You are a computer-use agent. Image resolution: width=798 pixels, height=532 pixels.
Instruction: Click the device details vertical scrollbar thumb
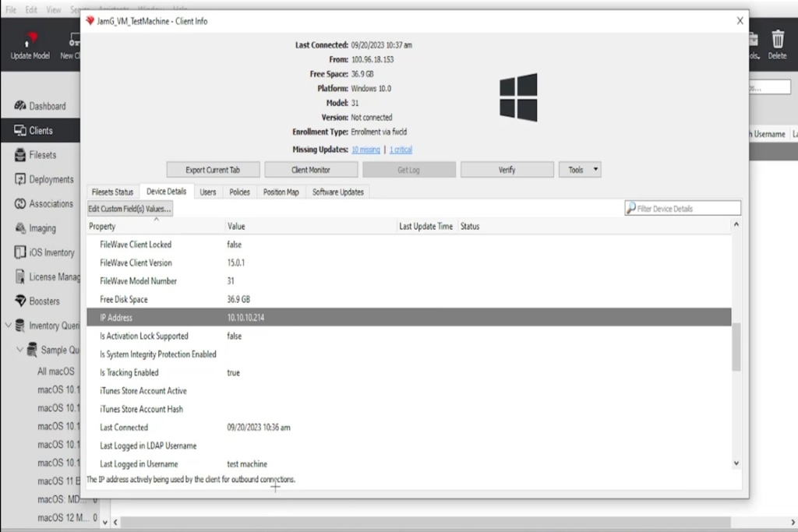click(x=736, y=346)
